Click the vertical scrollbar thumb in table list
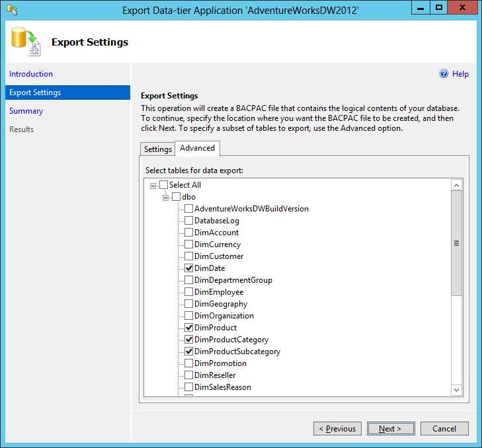 click(456, 243)
